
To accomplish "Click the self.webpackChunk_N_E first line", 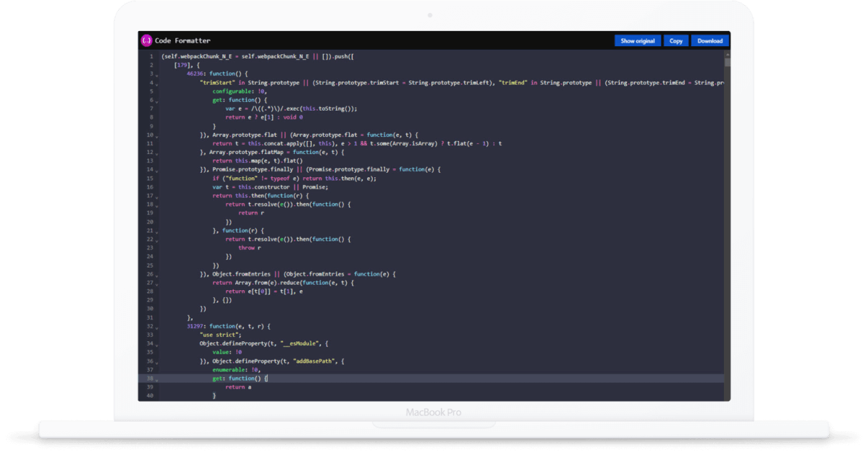I will click(x=258, y=56).
